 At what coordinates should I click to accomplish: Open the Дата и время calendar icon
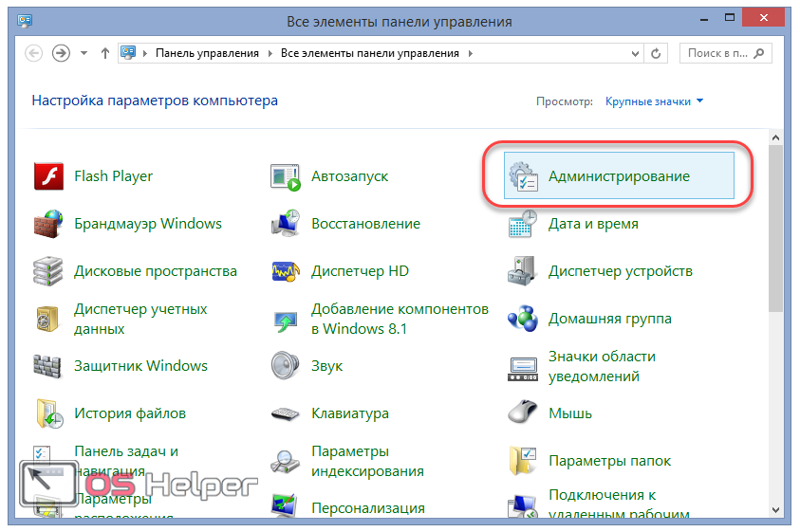coord(523,225)
